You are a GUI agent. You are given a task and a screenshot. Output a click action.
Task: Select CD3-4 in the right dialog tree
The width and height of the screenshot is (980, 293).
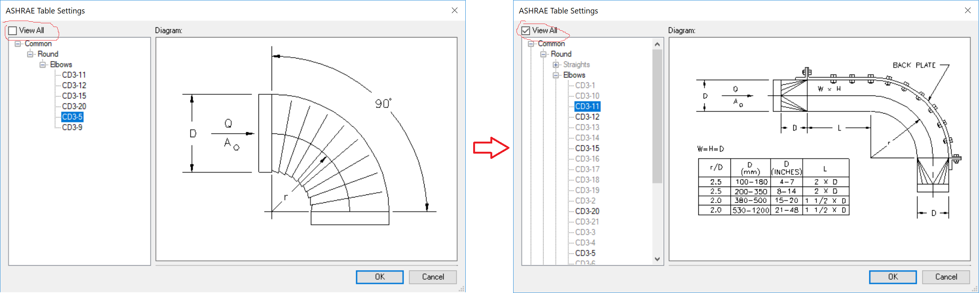585,243
